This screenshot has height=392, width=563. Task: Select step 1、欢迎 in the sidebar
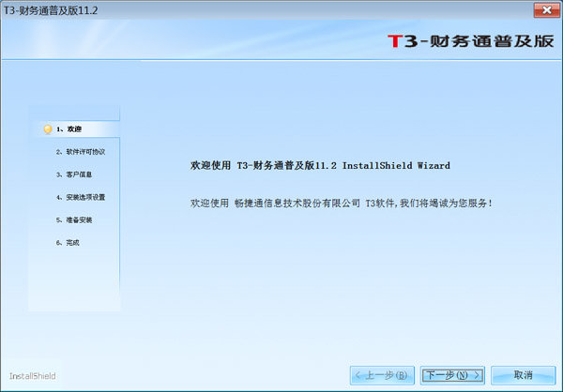[69, 128]
